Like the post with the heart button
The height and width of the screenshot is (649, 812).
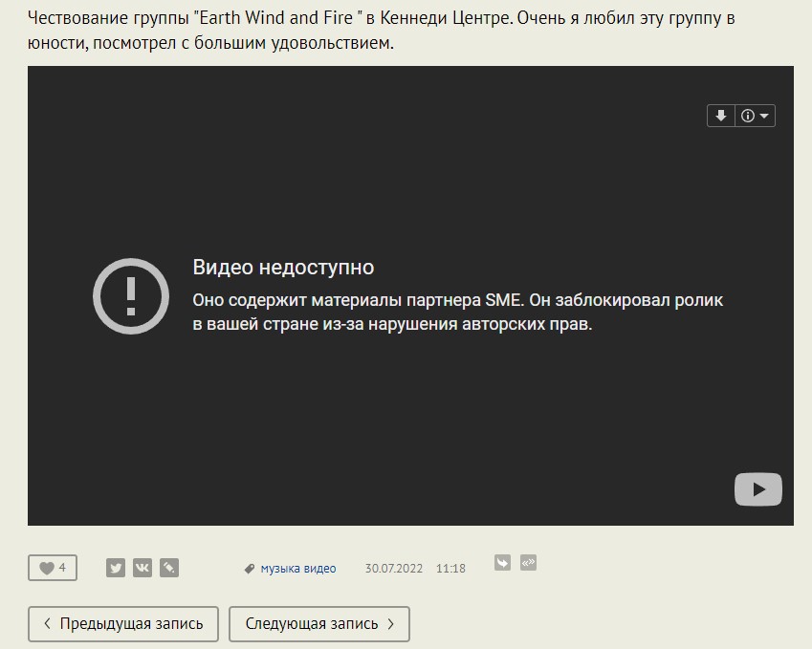click(53, 568)
